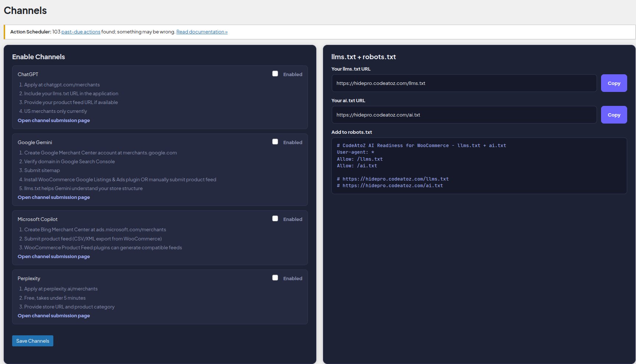Click inside the llms.txt URL field
The height and width of the screenshot is (364, 636).
coord(463,83)
